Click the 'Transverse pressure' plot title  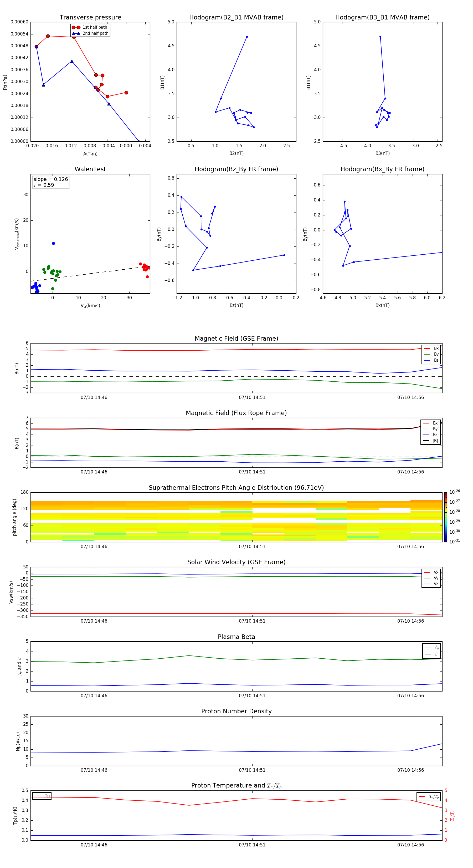click(x=90, y=18)
